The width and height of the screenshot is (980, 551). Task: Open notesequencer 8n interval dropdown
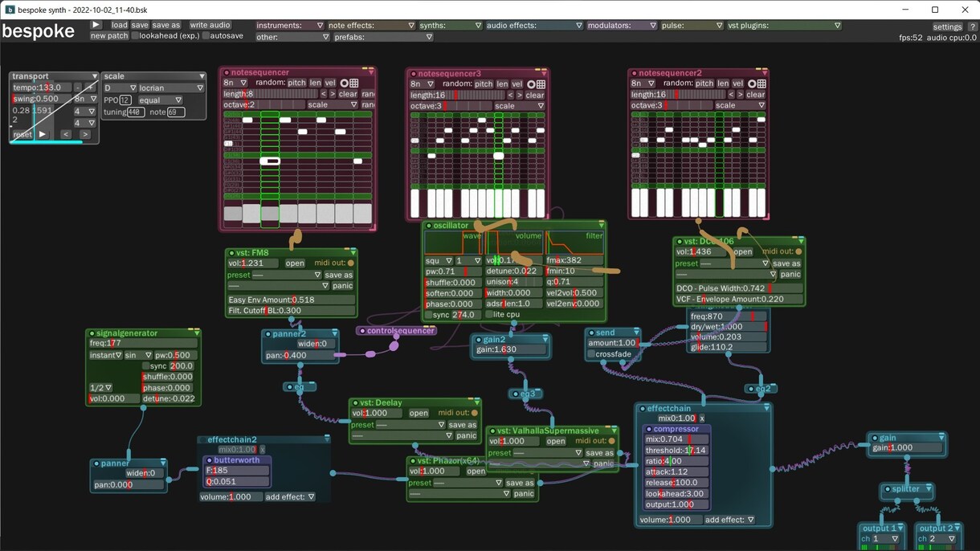click(x=236, y=83)
